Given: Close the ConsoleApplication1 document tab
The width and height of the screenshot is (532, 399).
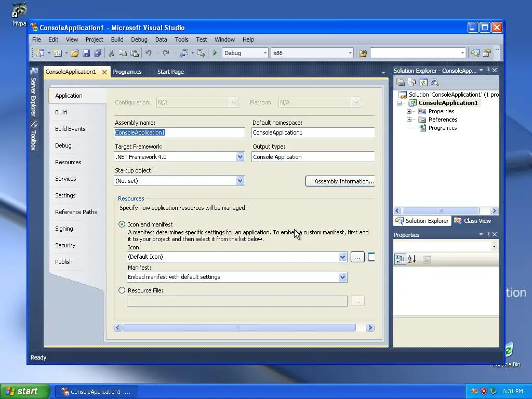Looking at the screenshot, I should (104, 72).
